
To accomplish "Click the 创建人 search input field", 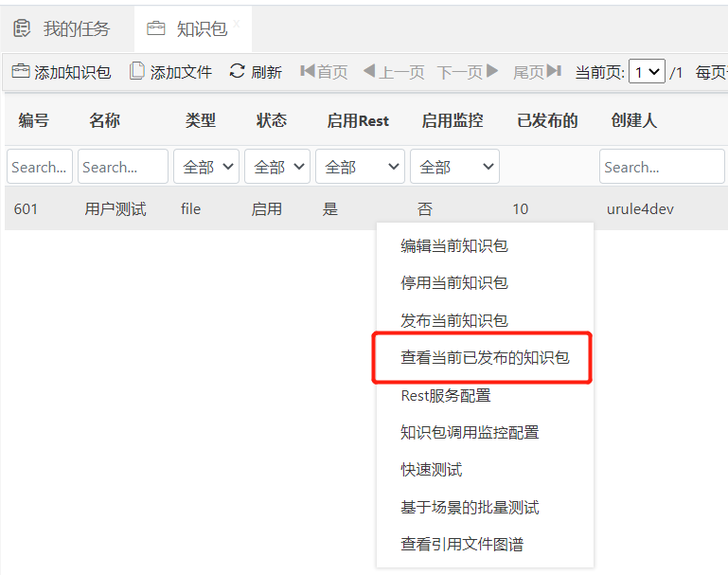I will pos(661,167).
